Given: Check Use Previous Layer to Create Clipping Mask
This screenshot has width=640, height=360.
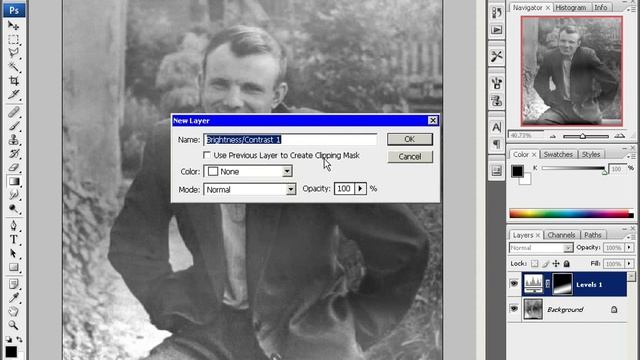Looking at the screenshot, I should (207, 155).
